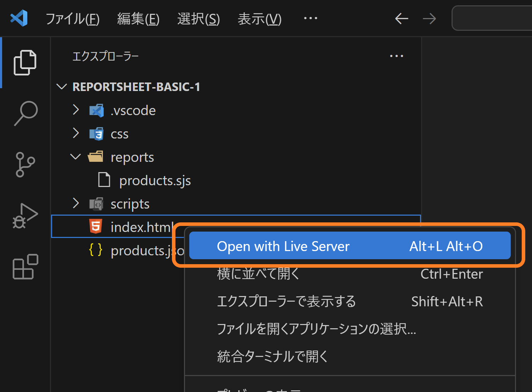
Task: Collapse the reports folder chevron
Action: pyautogui.click(x=75, y=157)
